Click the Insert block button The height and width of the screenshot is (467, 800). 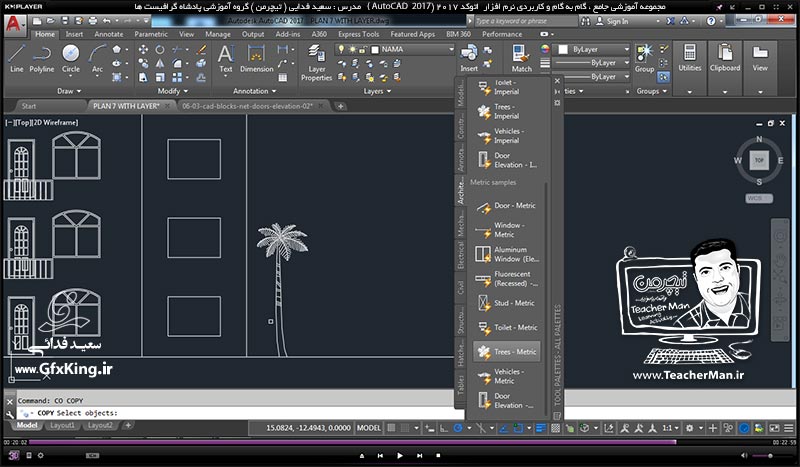469,59
